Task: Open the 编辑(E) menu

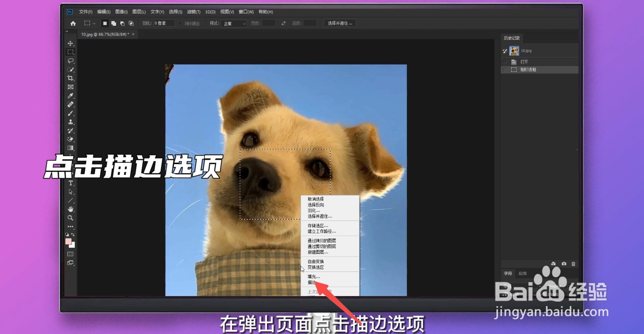Action: (104, 12)
